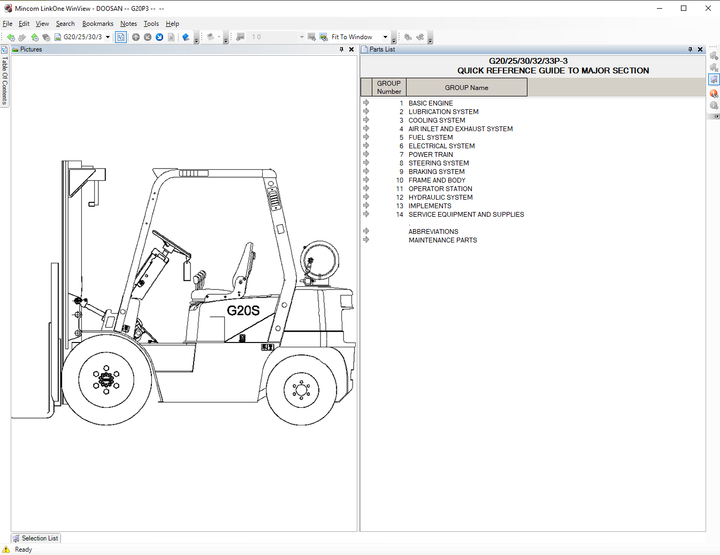Image resolution: width=720 pixels, height=555 pixels.
Task: Click link arrow beside ABBREVIATIONS
Action: (366, 231)
